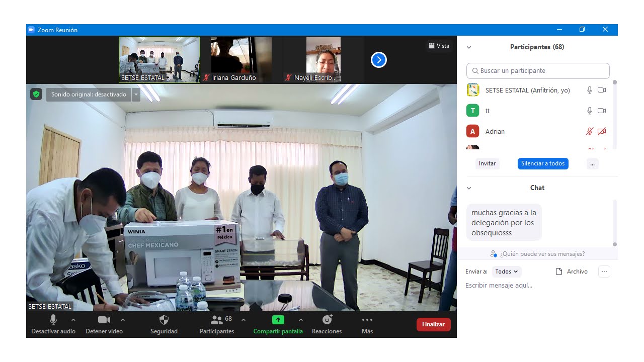Open the Participantes toolbar icon
This screenshot has height=362, width=644.
[217, 320]
